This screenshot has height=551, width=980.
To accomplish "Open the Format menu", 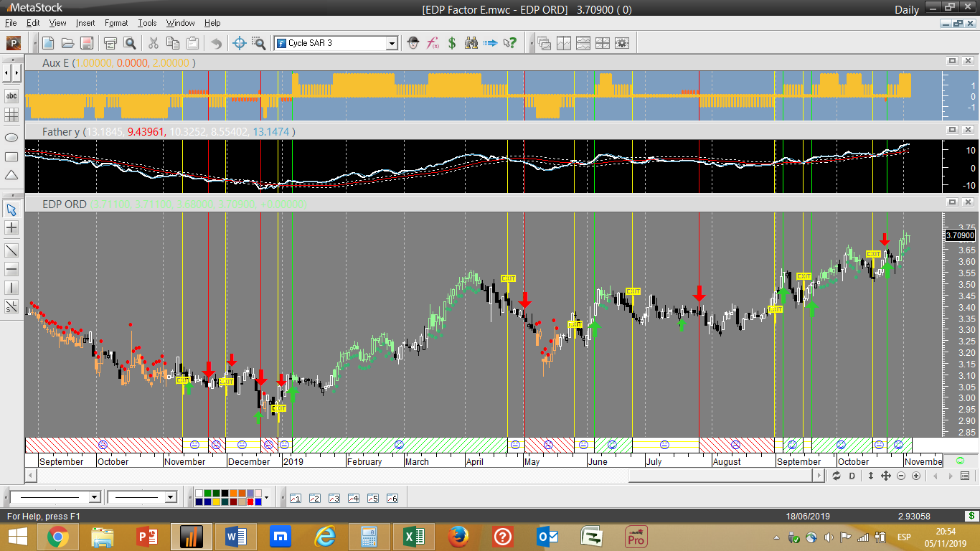I will click(x=116, y=23).
